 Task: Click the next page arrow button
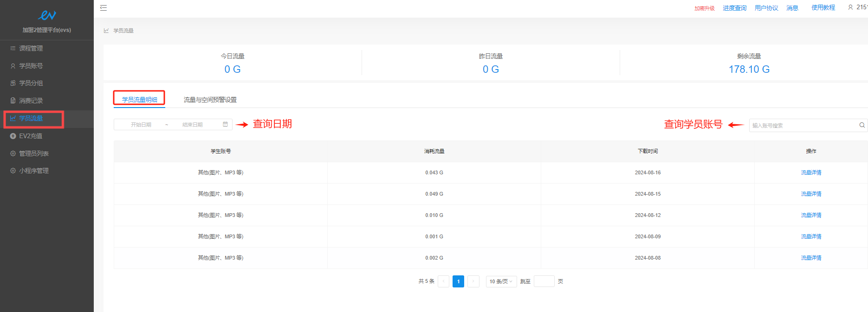(473, 281)
